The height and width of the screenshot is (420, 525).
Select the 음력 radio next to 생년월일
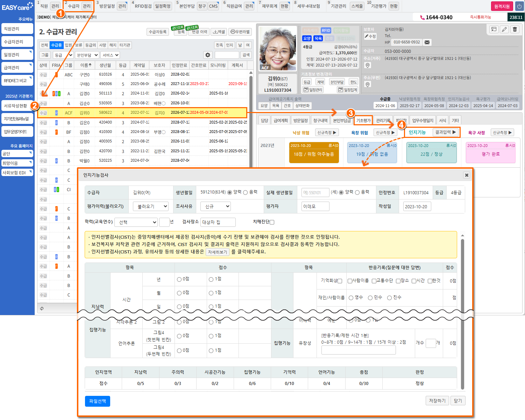(245, 192)
